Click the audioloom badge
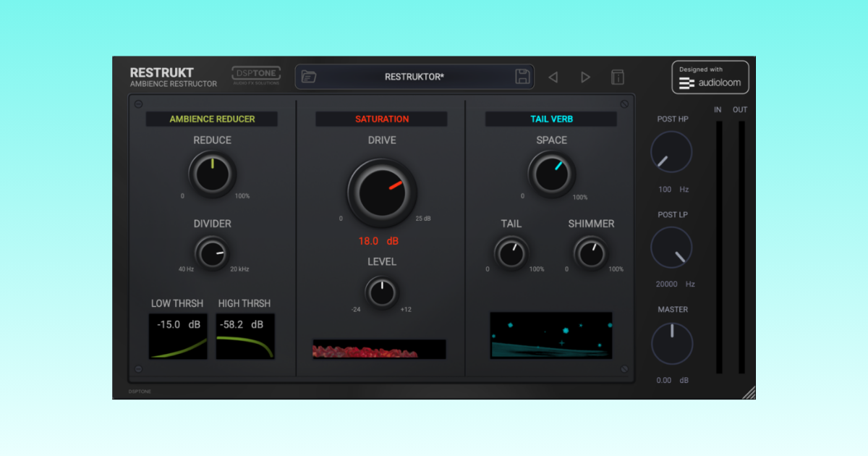 point(710,77)
